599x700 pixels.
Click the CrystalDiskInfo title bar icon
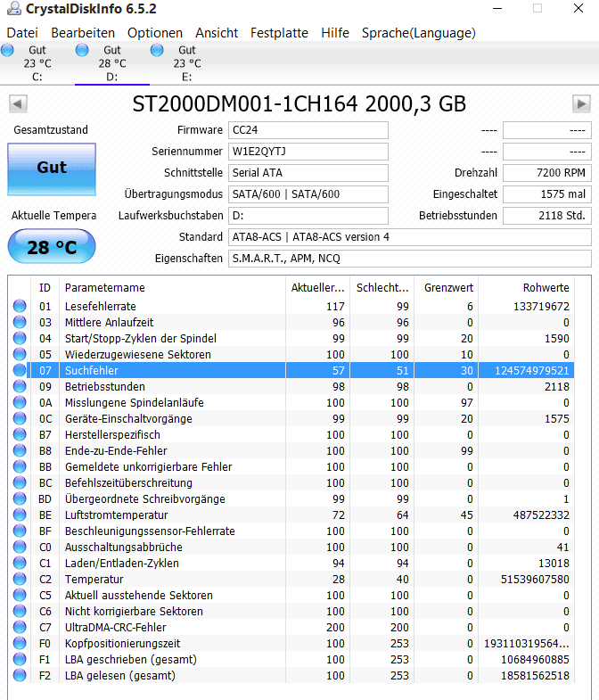[x=14, y=9]
